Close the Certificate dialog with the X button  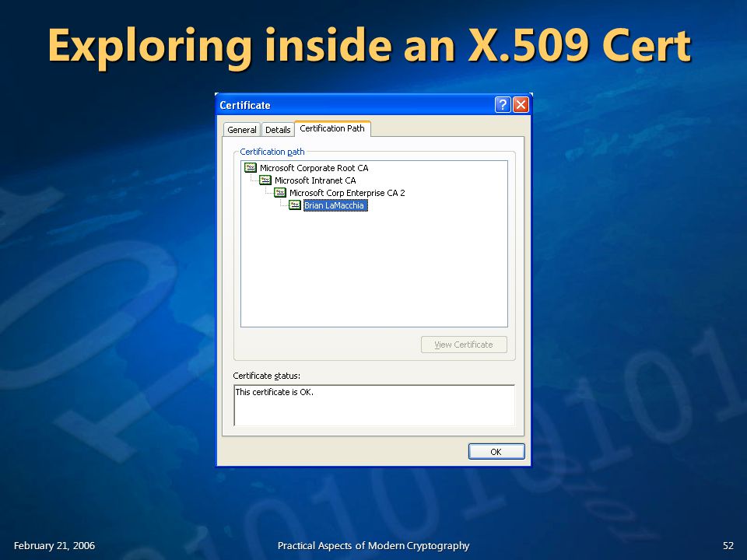pyautogui.click(x=521, y=105)
